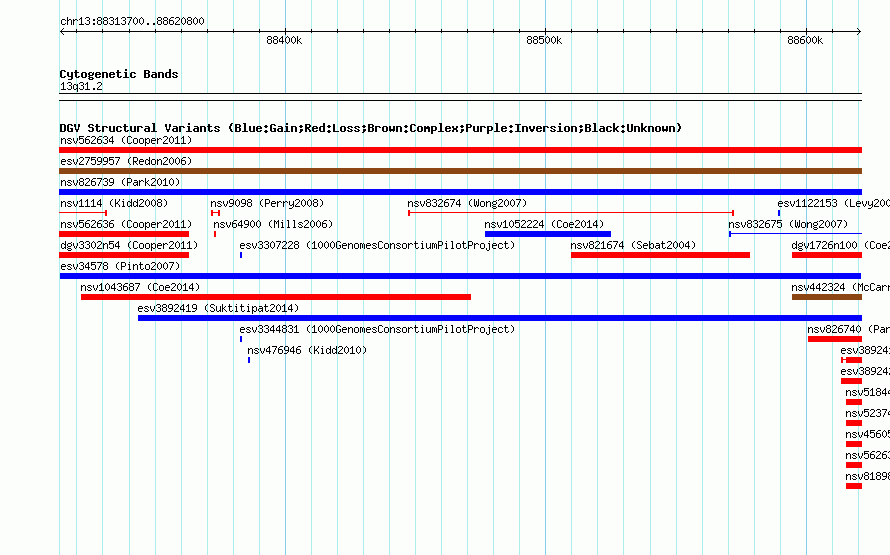This screenshot has width=890, height=555.
Task: Open the esv1122153 (Levy) label
Action: (833, 203)
